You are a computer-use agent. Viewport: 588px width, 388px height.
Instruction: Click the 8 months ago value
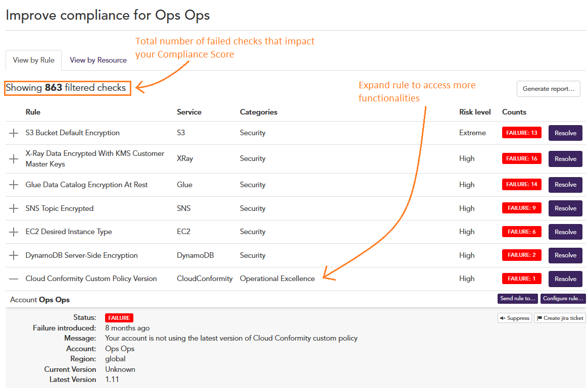pos(127,328)
